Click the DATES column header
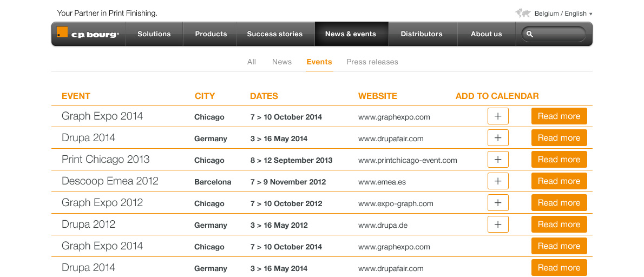This screenshot has height=277, width=644. [264, 96]
